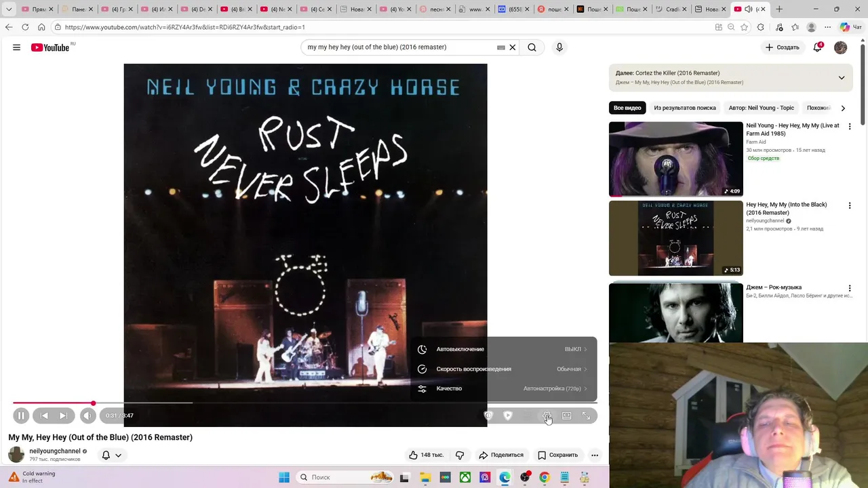Mute the tab via the speaker icon
This screenshot has width=868, height=488.
(x=749, y=9)
